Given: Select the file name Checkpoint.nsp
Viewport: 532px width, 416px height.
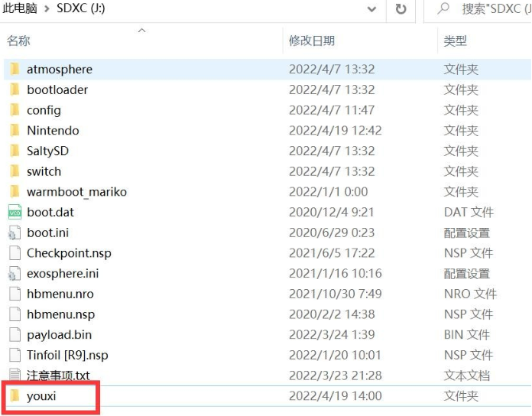Looking at the screenshot, I should pyautogui.click(x=70, y=253).
